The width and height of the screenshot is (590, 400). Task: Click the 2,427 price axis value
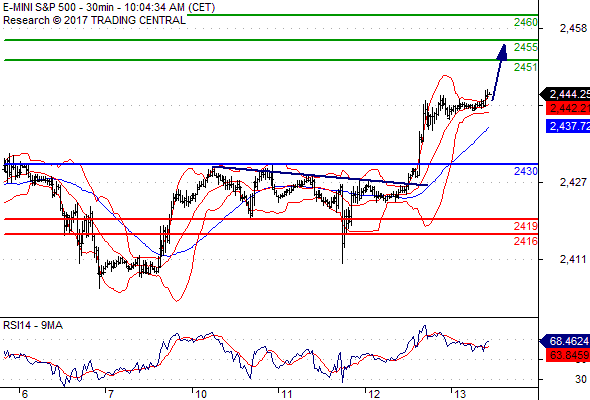[573, 183]
